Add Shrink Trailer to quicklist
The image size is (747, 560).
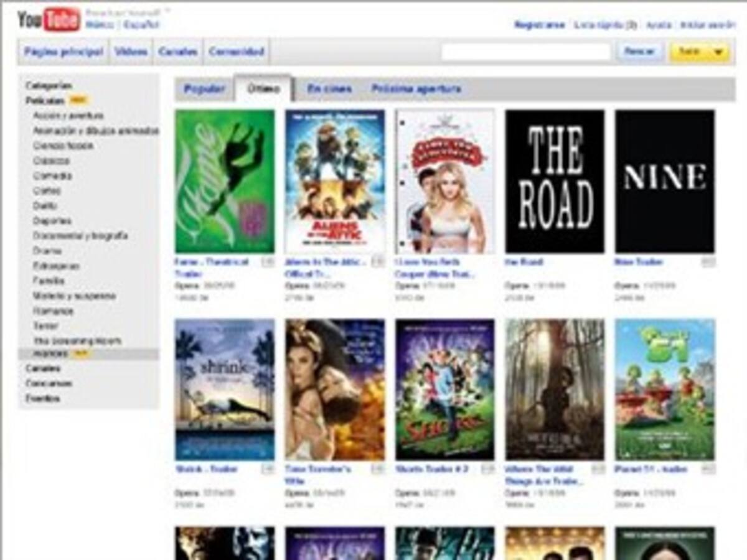(268, 469)
